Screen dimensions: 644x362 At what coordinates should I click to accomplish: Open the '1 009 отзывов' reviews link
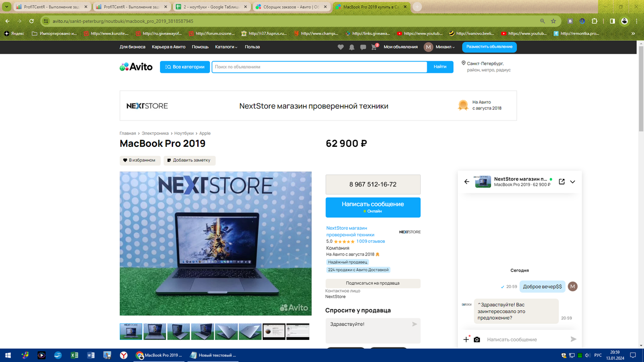tap(371, 241)
